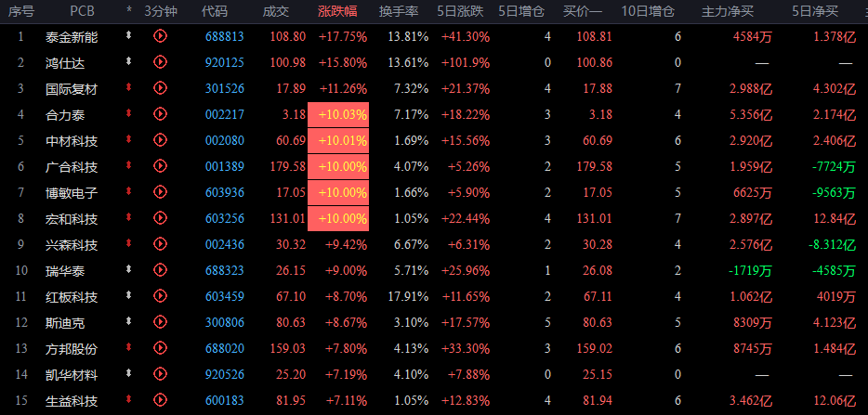868x415 pixels.
Task: Sort by the 成交 column header
Action: click(276, 11)
